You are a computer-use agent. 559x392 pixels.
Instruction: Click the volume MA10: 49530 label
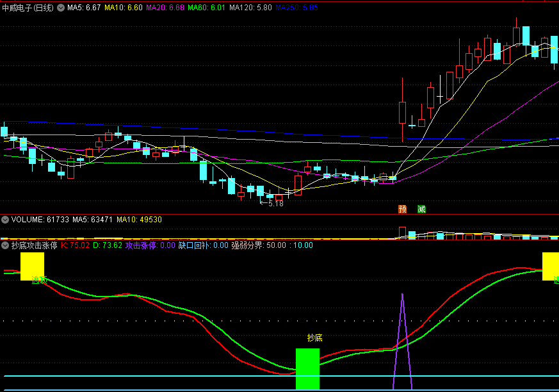[x=139, y=220]
